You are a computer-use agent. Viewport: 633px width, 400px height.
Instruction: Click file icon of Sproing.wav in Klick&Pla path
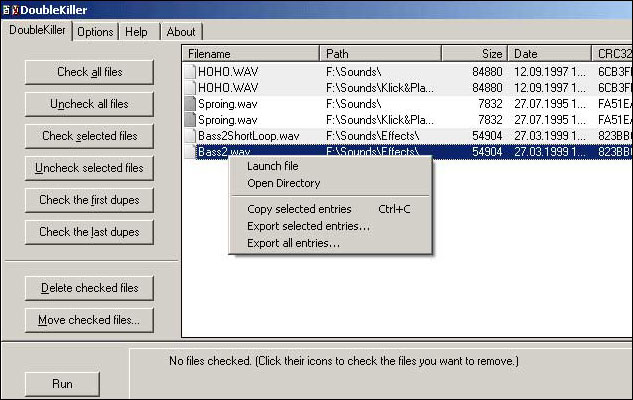click(190, 120)
